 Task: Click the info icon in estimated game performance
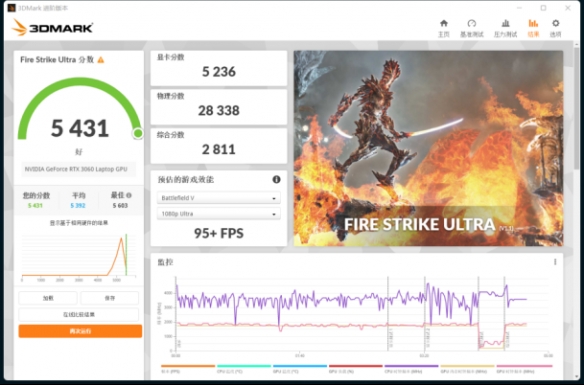276,179
